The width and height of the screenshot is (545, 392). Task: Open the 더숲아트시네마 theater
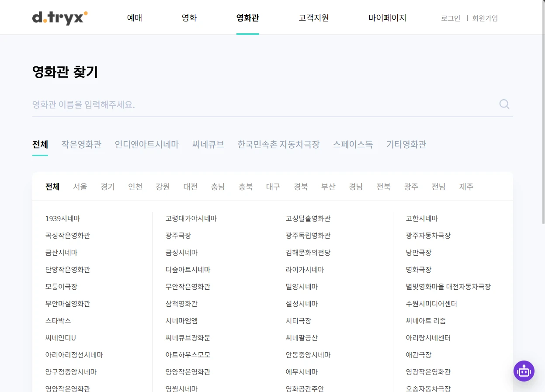click(188, 270)
